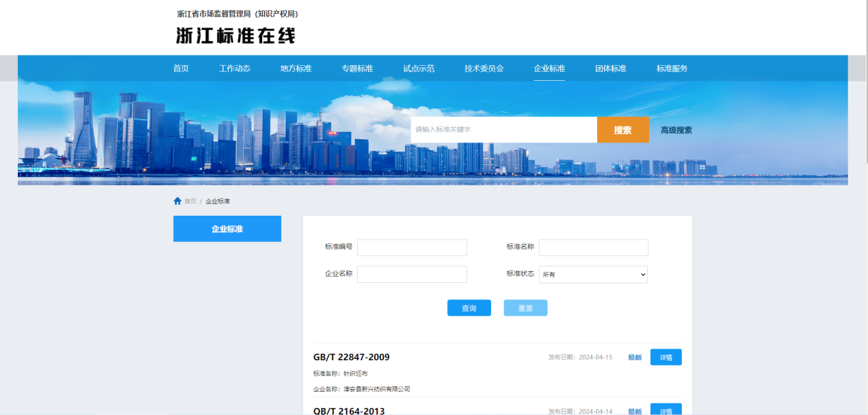View 详情 for GB/T 22847-2009
868x415 pixels.
click(x=666, y=357)
